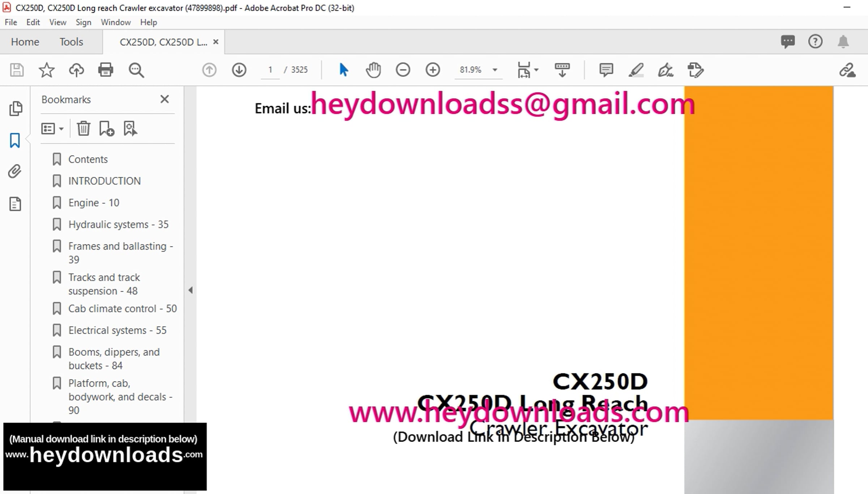Go to next page arrow
This screenshot has height=494, width=868.
(x=239, y=70)
